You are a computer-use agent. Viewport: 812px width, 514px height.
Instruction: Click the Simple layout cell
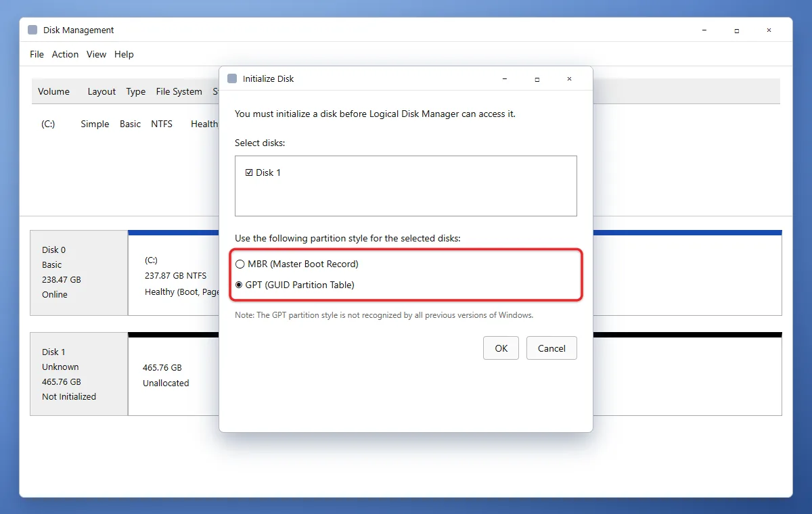95,124
